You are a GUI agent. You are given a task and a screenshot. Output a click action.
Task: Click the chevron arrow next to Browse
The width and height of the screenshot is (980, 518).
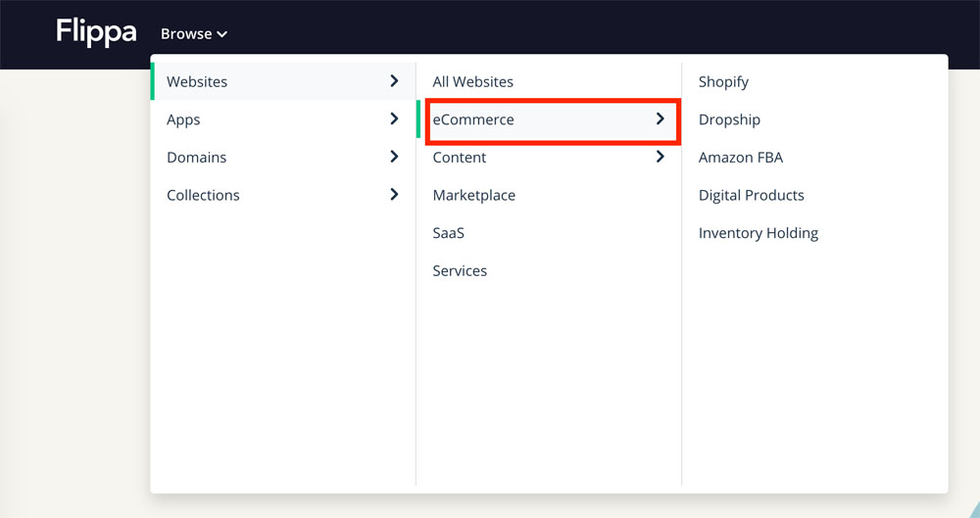(x=221, y=34)
